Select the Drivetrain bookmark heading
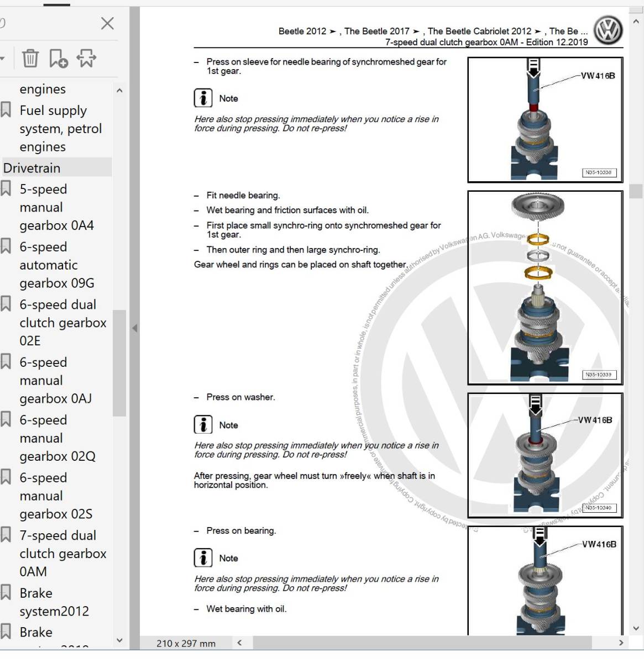Screen dimensions: 644x663 (32, 168)
